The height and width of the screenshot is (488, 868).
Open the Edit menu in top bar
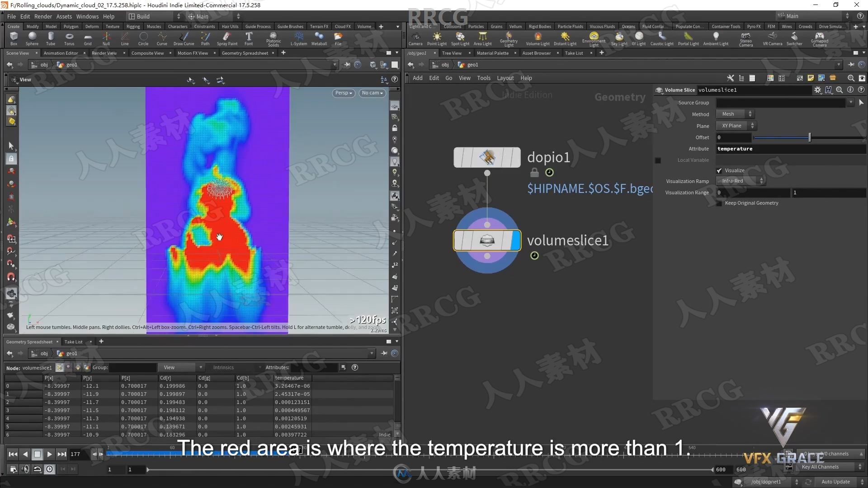[24, 16]
